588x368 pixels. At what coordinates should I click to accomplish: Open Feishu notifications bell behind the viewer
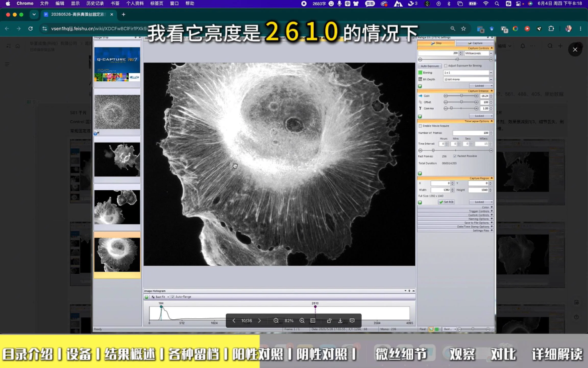click(x=523, y=46)
